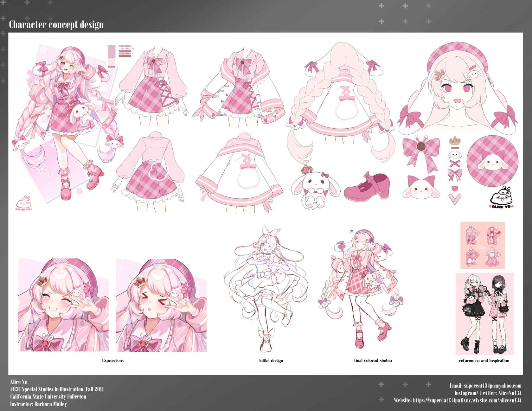The width and height of the screenshot is (532, 411).
Task: Click the pink chevron V-shaped icon
Action: 455,199
